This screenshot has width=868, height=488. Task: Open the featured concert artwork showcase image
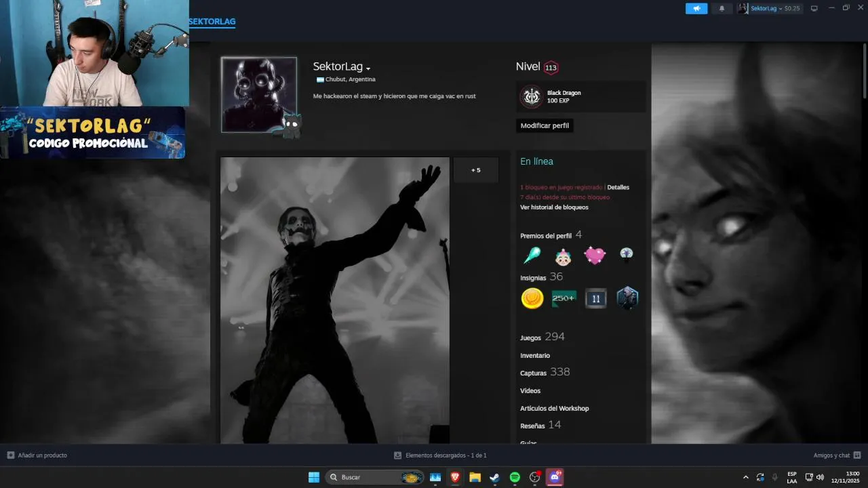pyautogui.click(x=335, y=300)
